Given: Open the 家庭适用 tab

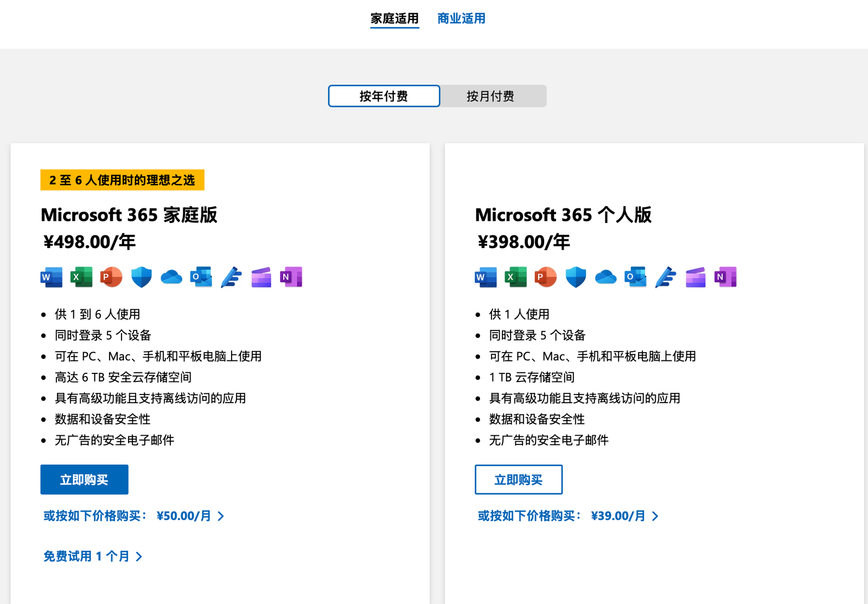Looking at the screenshot, I should click(394, 18).
